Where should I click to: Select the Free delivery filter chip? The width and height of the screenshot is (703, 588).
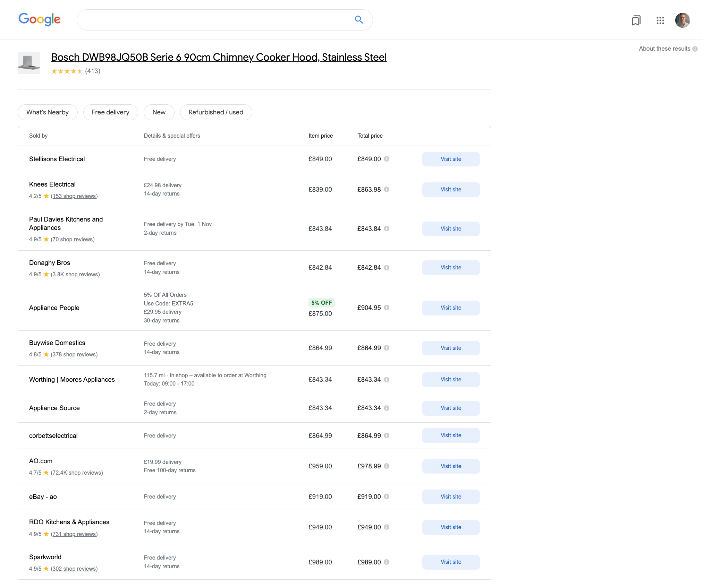point(110,112)
